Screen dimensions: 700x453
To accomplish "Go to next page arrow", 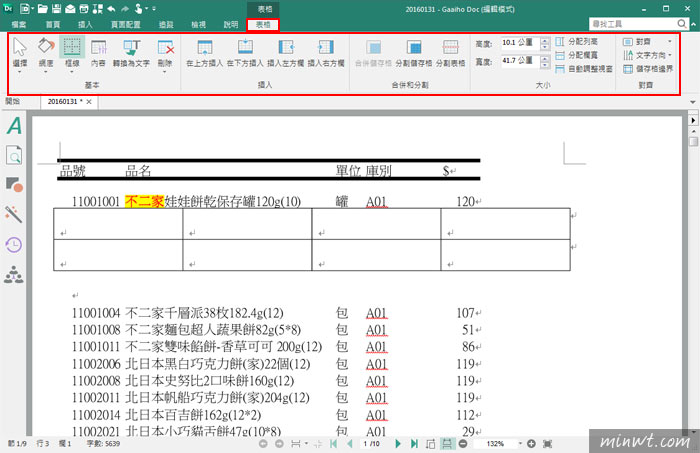I will coord(397,444).
